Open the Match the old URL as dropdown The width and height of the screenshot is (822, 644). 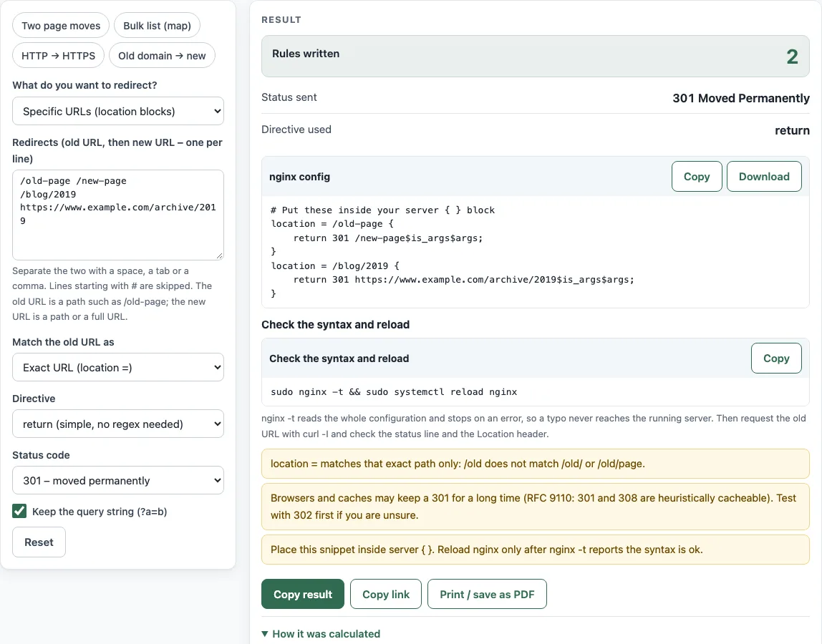click(x=118, y=367)
